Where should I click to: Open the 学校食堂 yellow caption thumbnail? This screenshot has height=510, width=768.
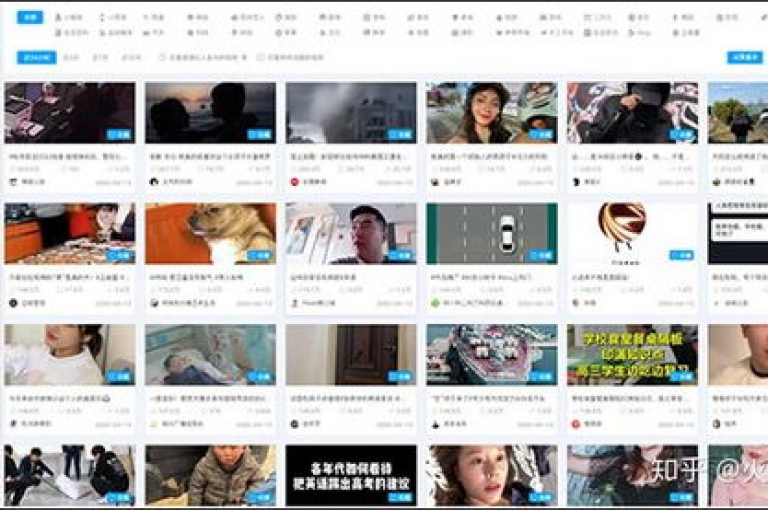pos(632,355)
